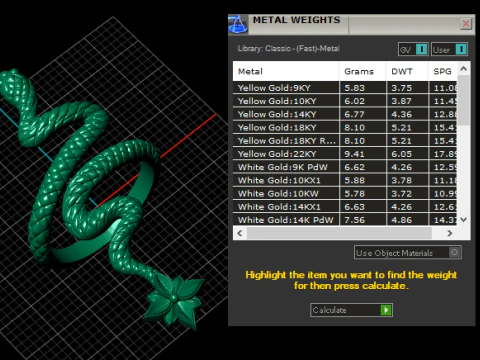Screen dimensions: 480x360
Task: Click the 3.87 DWT value
Action: pos(402,101)
